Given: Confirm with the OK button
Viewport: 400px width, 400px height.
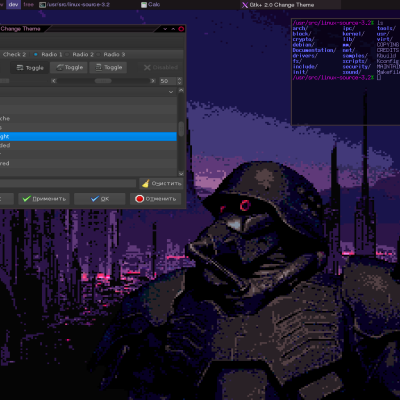Looking at the screenshot, I should coord(100,199).
